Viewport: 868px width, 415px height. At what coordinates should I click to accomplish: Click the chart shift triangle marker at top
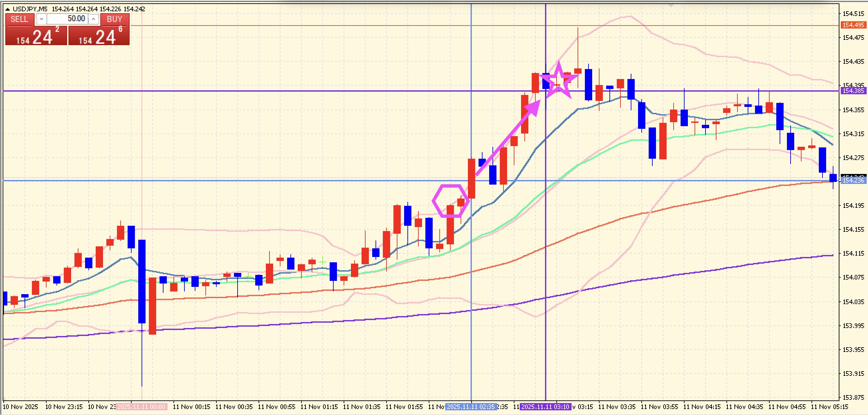(671, 5)
